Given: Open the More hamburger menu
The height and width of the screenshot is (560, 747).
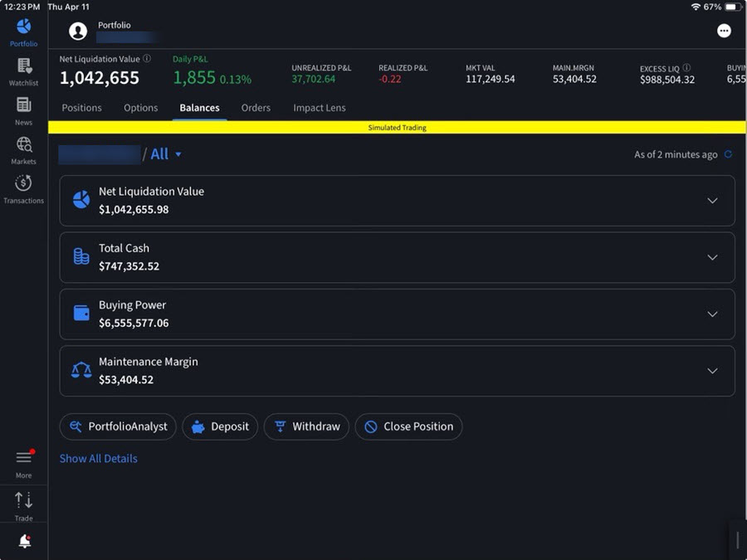Looking at the screenshot, I should tap(24, 458).
